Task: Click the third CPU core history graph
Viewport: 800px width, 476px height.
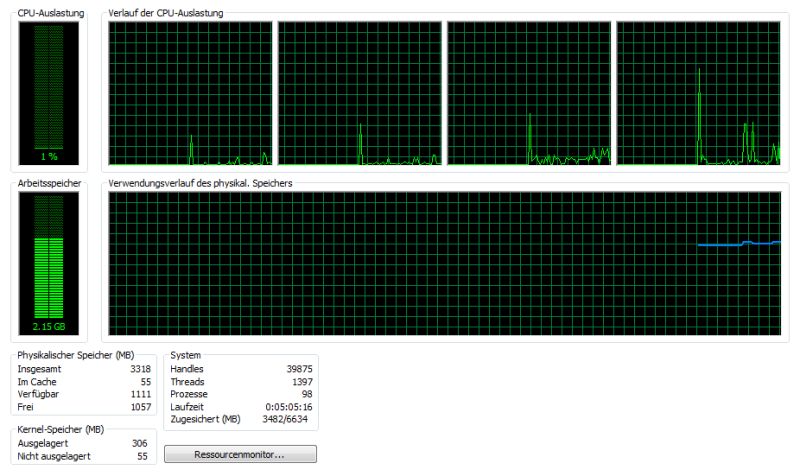Action: pyautogui.click(x=529, y=93)
